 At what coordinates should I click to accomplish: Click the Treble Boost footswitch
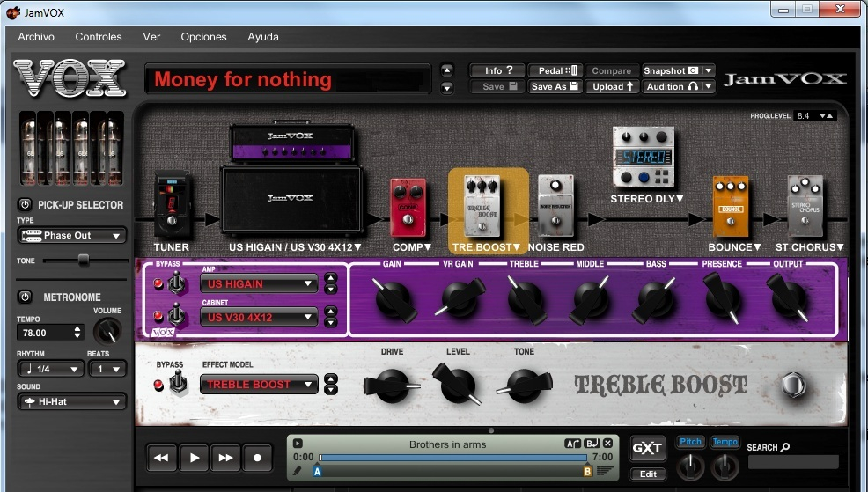(793, 386)
